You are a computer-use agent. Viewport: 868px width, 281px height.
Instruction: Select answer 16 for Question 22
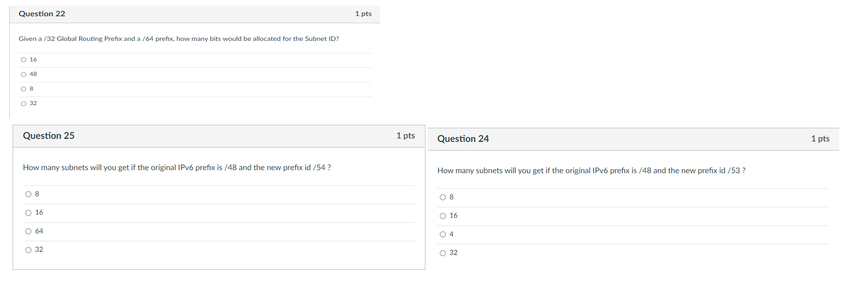pyautogui.click(x=23, y=60)
